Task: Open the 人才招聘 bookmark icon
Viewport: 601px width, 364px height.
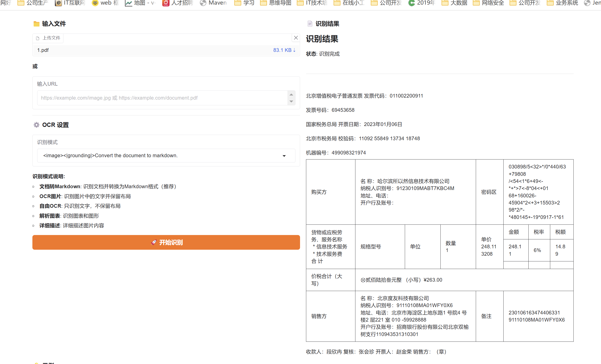Action: tap(166, 3)
